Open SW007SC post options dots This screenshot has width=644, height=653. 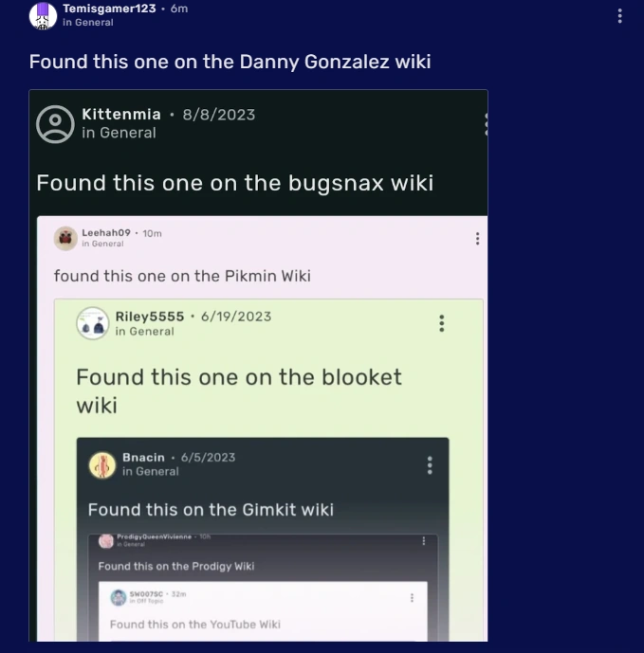click(x=412, y=598)
